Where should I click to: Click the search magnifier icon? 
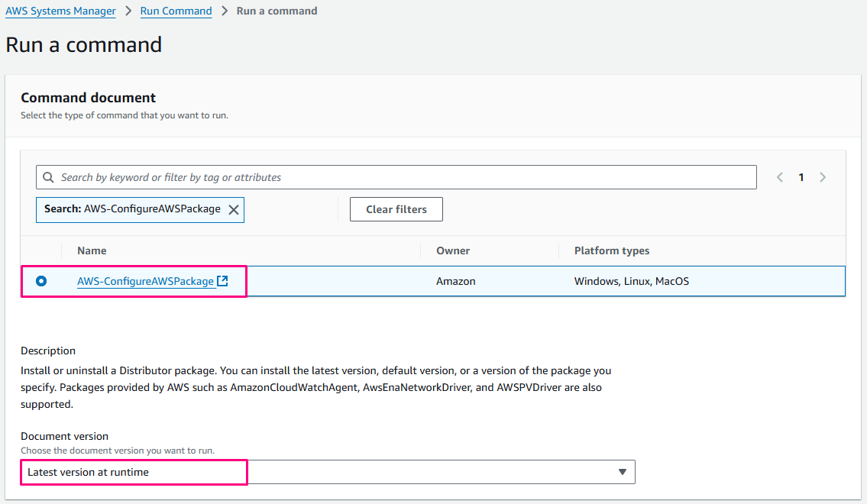coord(48,177)
